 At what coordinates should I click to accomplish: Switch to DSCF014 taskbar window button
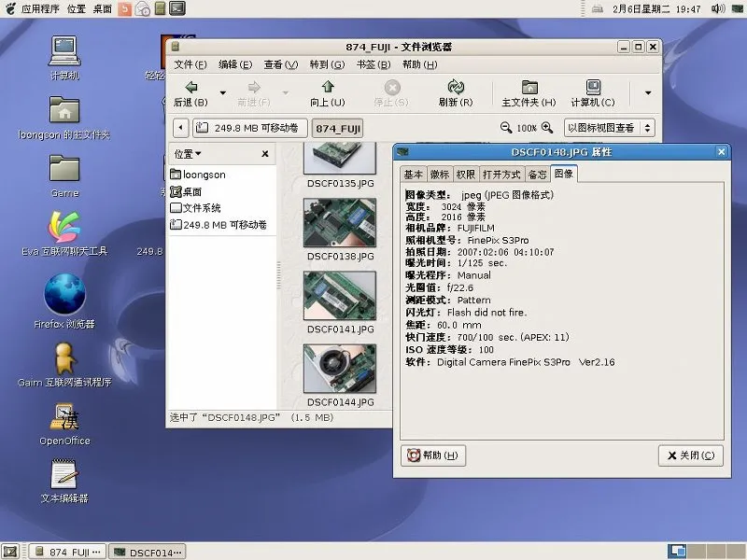[x=148, y=552]
